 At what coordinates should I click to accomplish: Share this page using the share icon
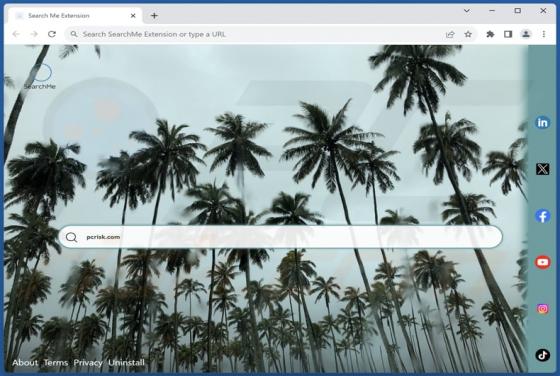tap(450, 34)
